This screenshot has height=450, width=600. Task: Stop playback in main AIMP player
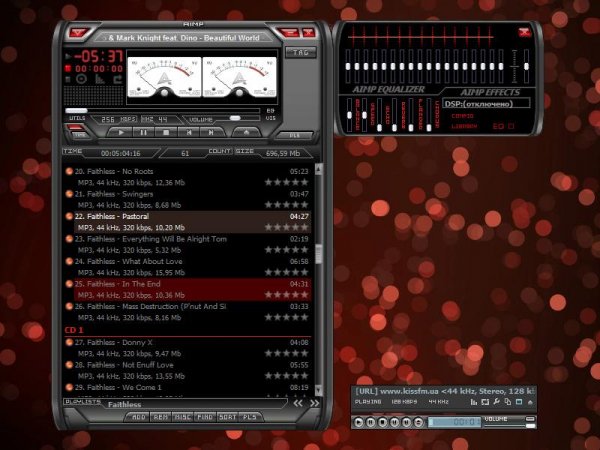pos(166,132)
